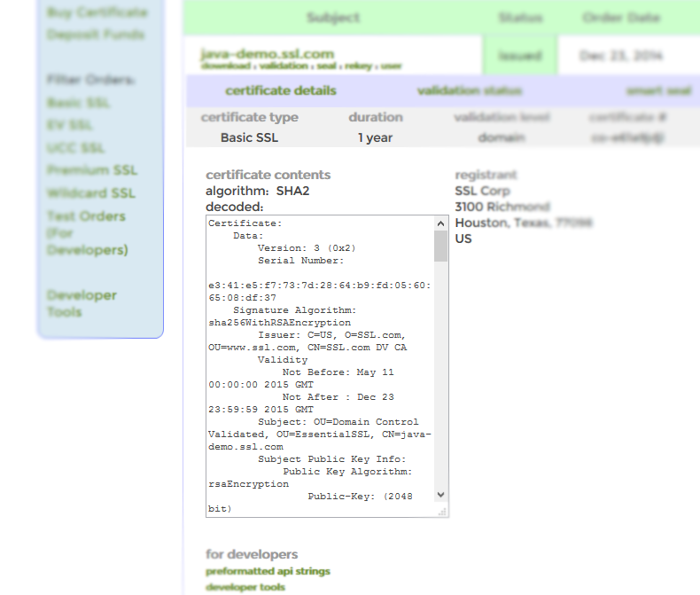Open the smart seal tab

pyautogui.click(x=657, y=90)
